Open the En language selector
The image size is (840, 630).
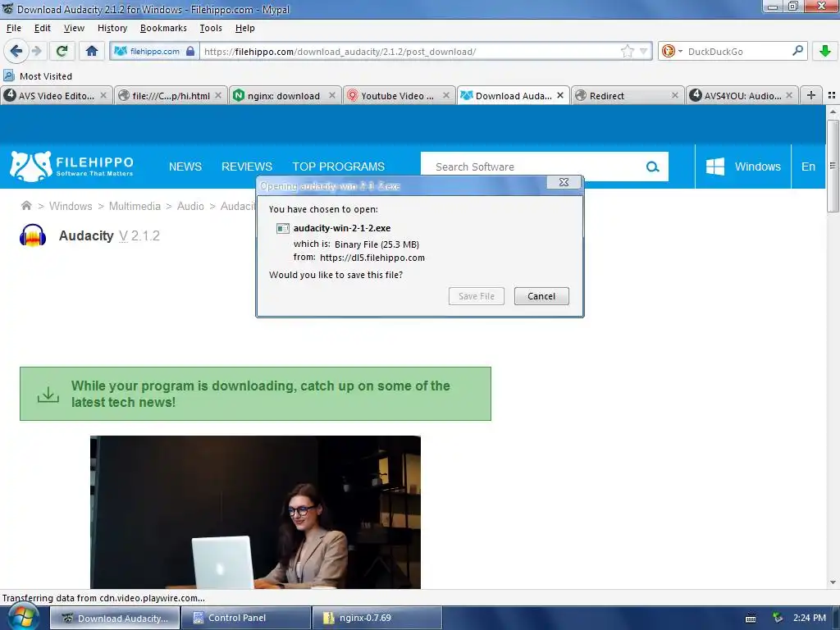pos(808,167)
